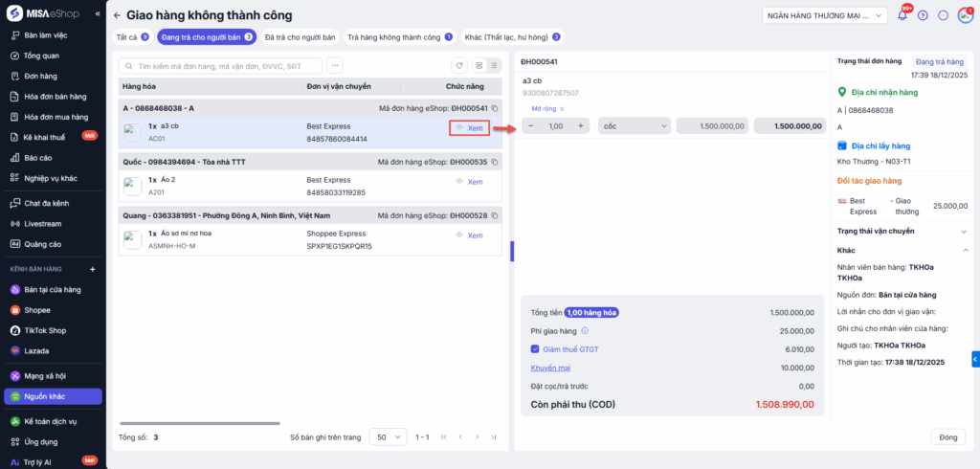The height and width of the screenshot is (469, 980).
Task: Uncheck the Giảm thuế GTGT checkbox
Action: click(x=535, y=349)
